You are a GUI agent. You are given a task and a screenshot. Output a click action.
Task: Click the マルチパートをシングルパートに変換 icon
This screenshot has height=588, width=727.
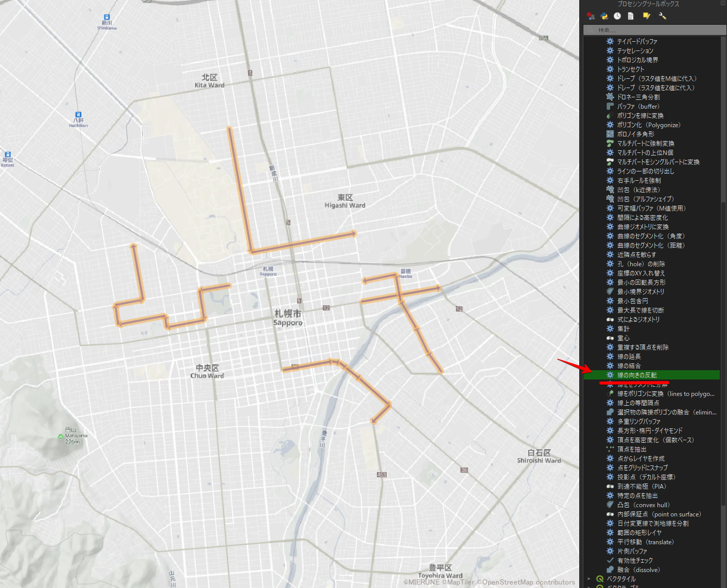point(610,162)
